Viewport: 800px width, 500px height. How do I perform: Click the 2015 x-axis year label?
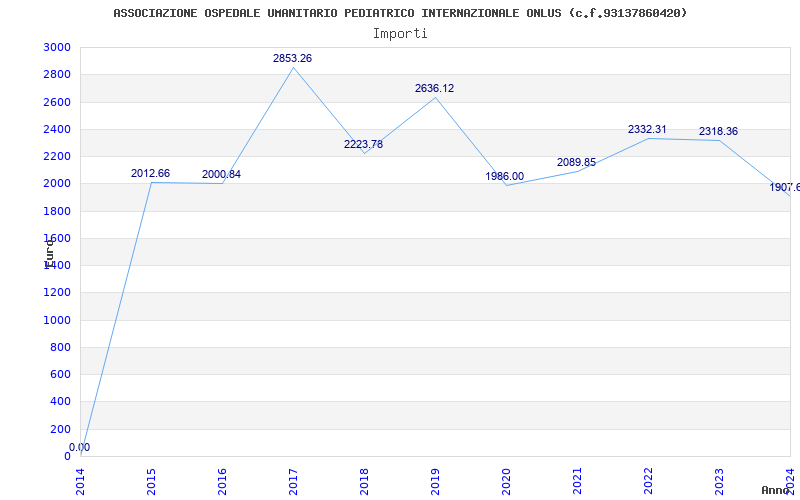[x=151, y=482]
